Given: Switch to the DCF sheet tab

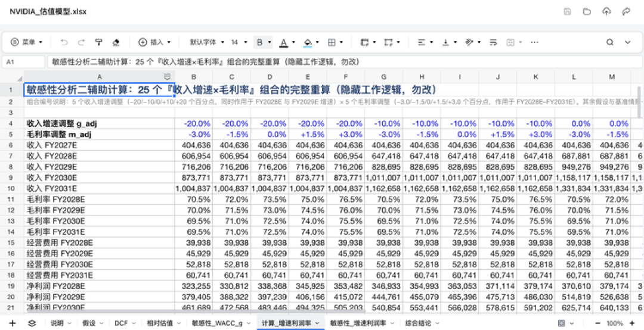Looking at the screenshot, I should 121,323.
